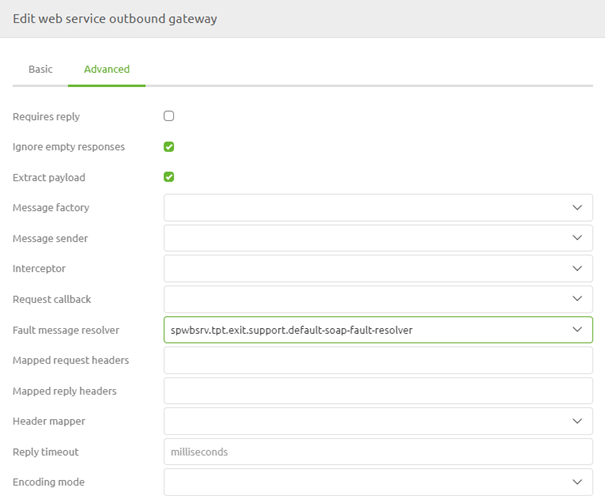Click the Header mapper label

[49, 421]
